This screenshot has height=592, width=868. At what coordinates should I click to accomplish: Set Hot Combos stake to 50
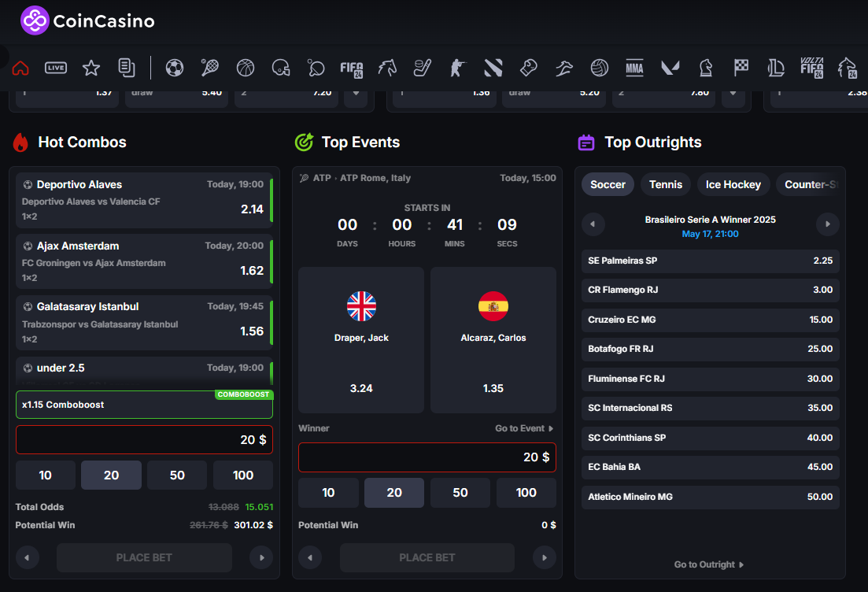pyautogui.click(x=177, y=475)
